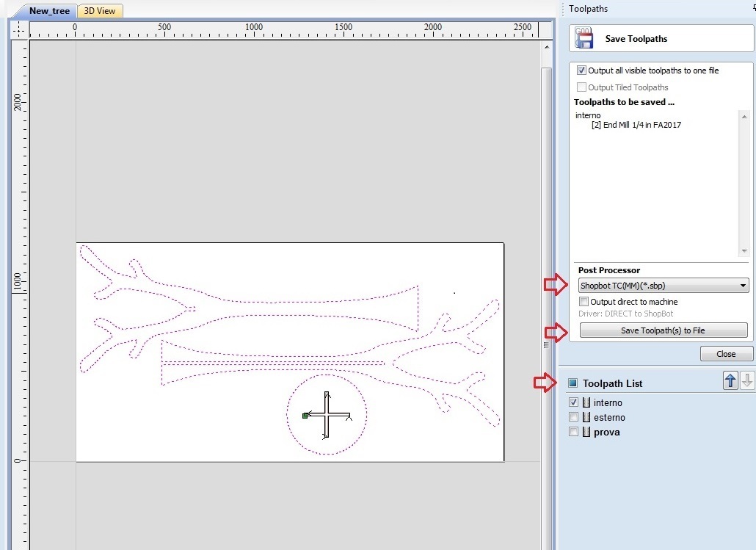
Task: Move toolpath down with grey arrow
Action: click(x=747, y=380)
